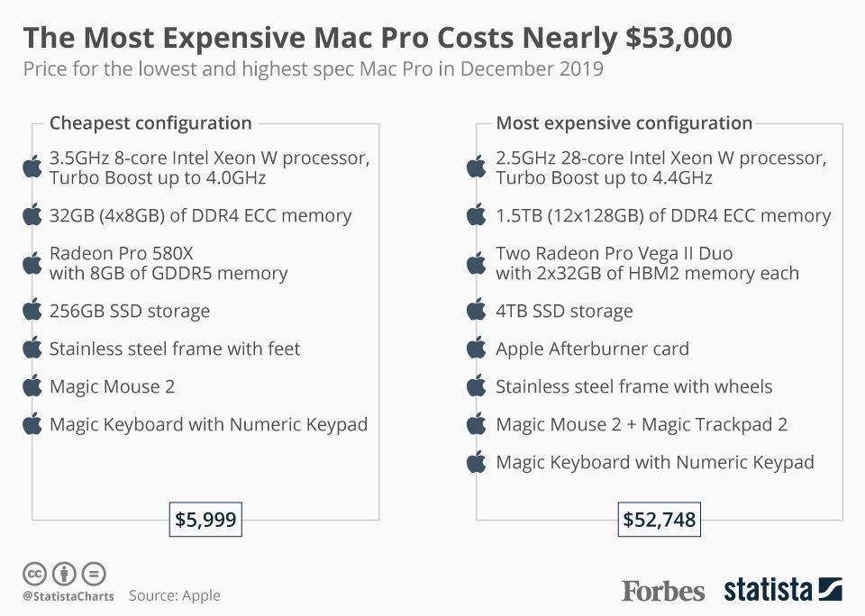Image resolution: width=865 pixels, height=616 pixels.
Task: Click the Apple icon beside 4TB SSD storage
Action: tap(477, 310)
